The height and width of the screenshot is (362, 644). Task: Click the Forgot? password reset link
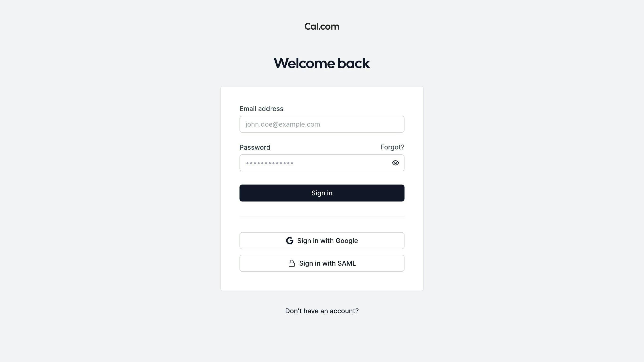click(392, 147)
